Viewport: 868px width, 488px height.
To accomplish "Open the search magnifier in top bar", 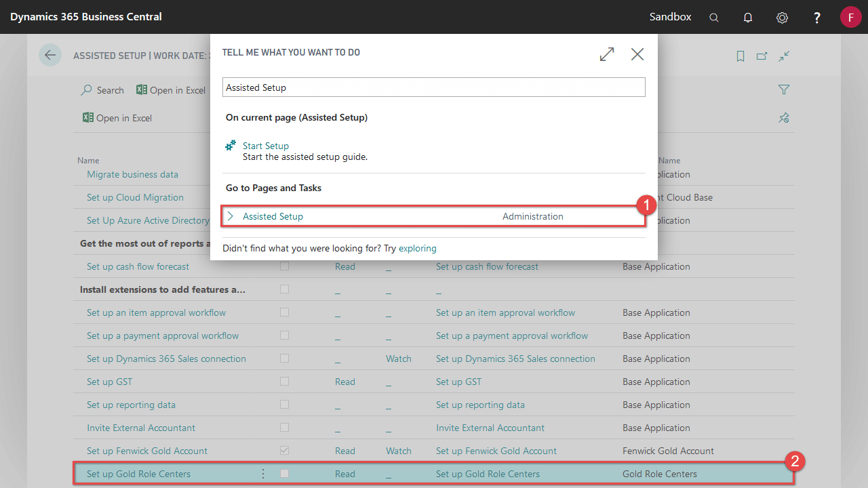I will tap(714, 18).
